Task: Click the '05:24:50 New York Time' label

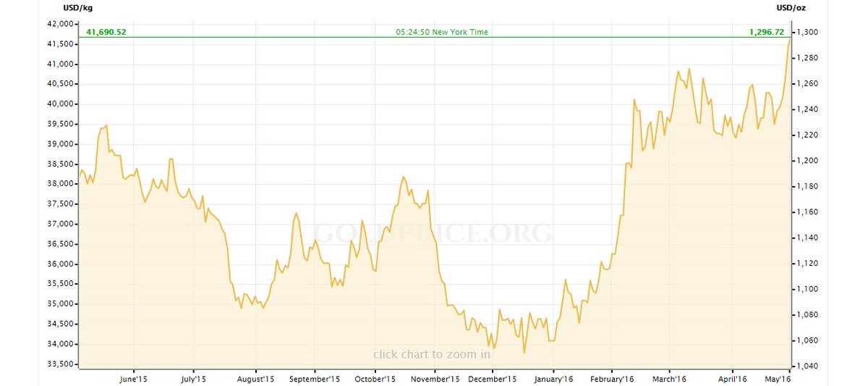Action: pos(442,32)
